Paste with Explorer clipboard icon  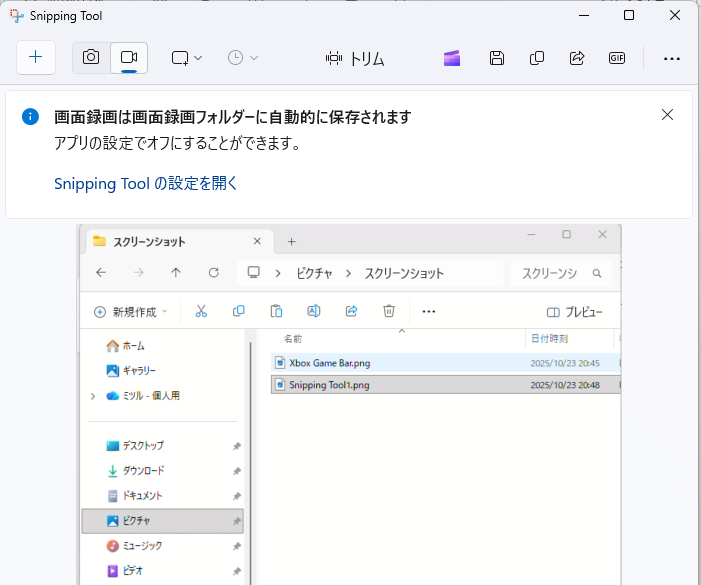click(x=276, y=311)
